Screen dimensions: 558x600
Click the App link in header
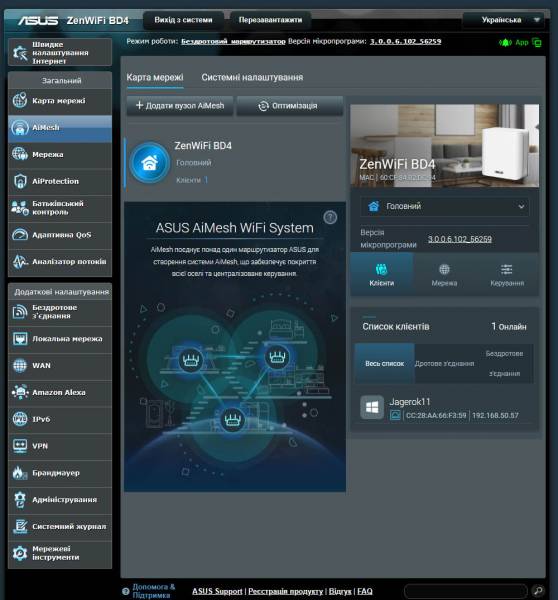point(522,42)
